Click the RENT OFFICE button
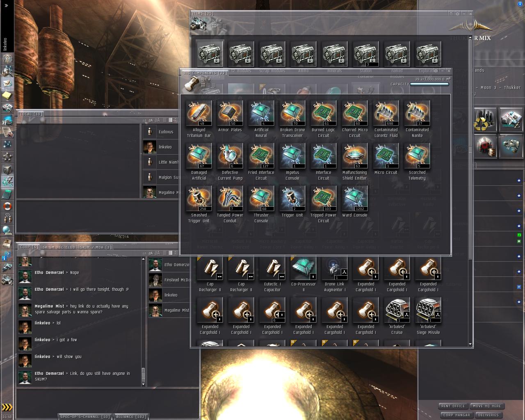525x420 pixels. pos(453,406)
